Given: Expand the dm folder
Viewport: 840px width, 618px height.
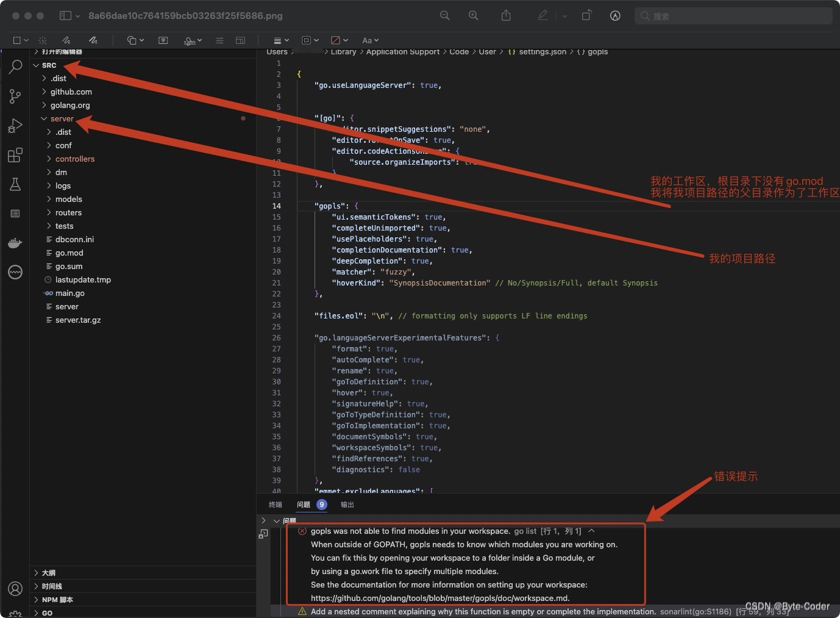Looking at the screenshot, I should [x=61, y=173].
